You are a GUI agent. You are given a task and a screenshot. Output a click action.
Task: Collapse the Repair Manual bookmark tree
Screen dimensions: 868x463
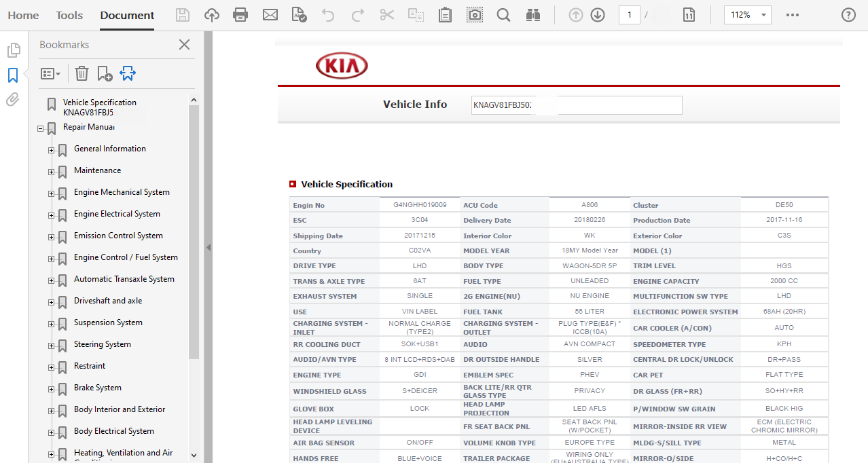point(41,128)
